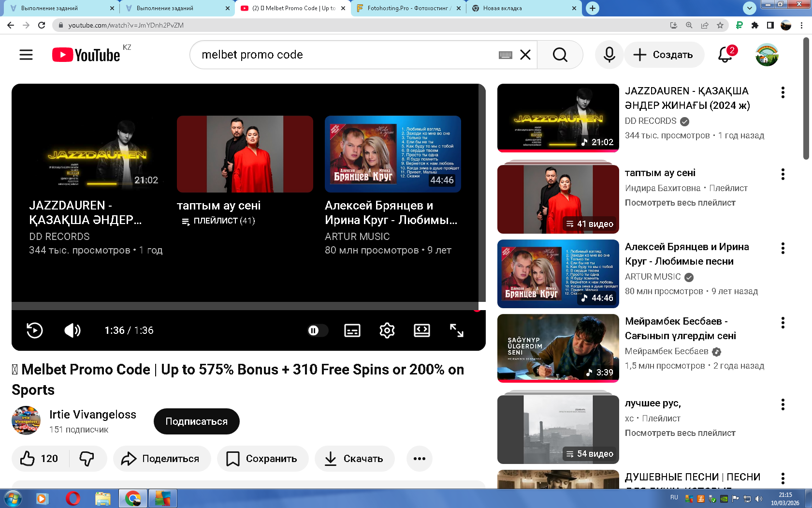This screenshot has width=812, height=508.
Task: Open more actions ellipsis below video
Action: pos(419,459)
